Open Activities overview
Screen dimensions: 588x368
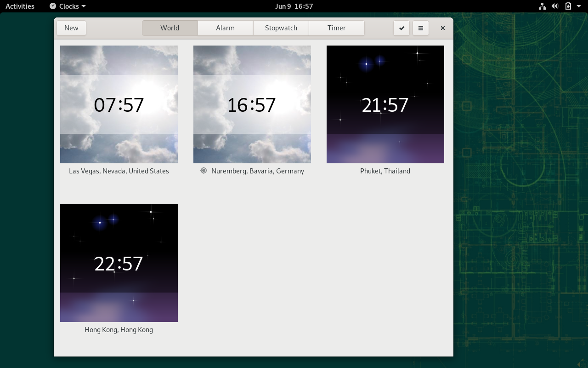pos(20,6)
